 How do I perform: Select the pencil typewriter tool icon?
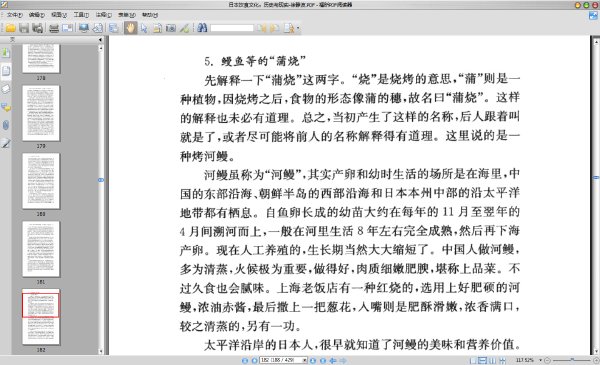pos(184,28)
